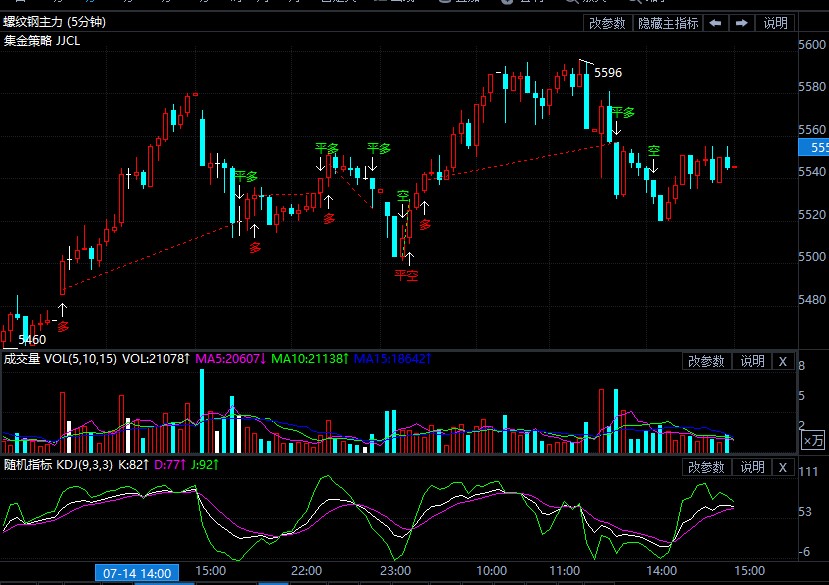The image size is (829, 585).
Task: Click the 07-14 14:00 time marker
Action: [x=137, y=573]
